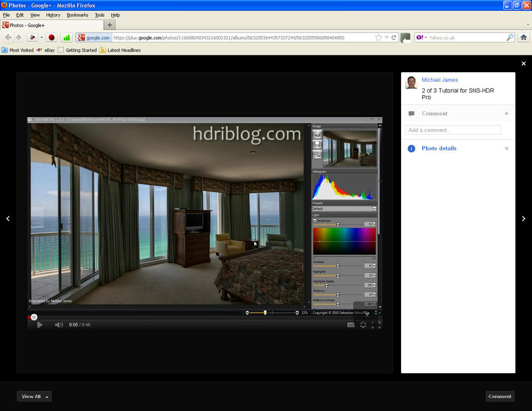Open video settings gear

363,325
